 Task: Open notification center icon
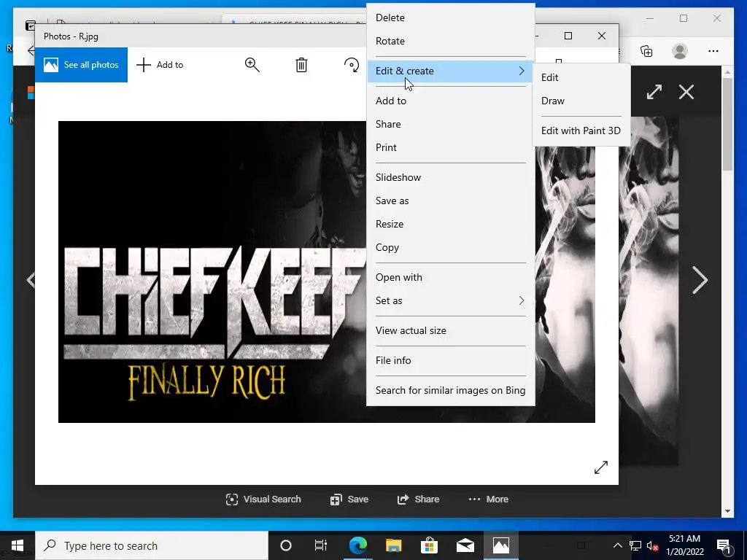(x=724, y=545)
